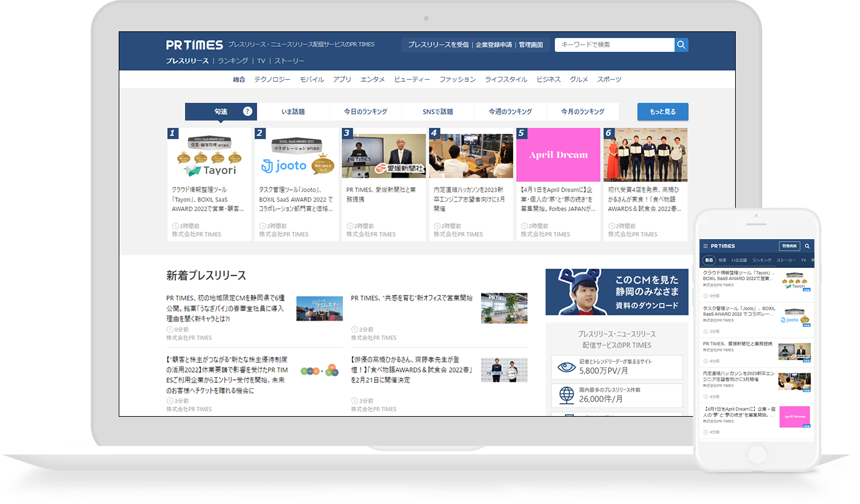Click the globe icon next to 26,000件/月
Image resolution: width=860 pixels, height=504 pixels.
pos(567,395)
